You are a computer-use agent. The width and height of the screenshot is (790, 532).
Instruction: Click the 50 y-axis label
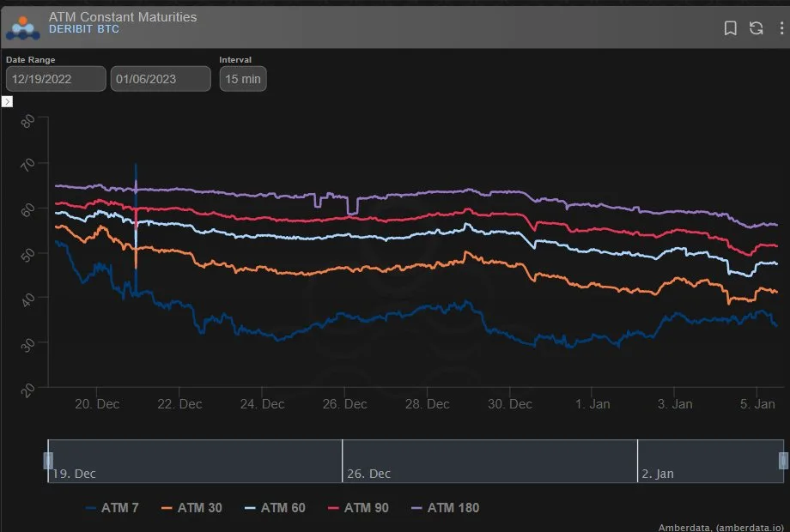(x=28, y=255)
